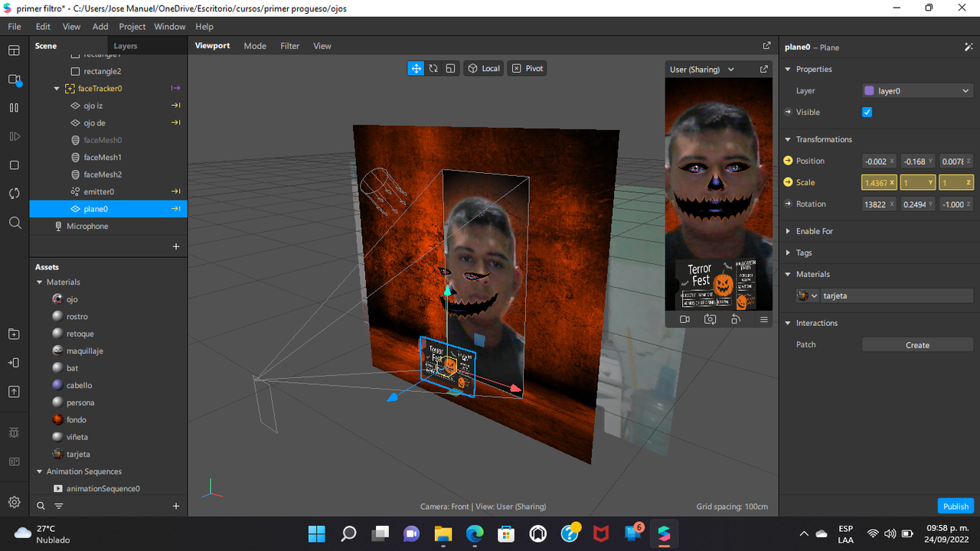Screen dimensions: 980x551
Task: Click the magic wand icon in inspector
Action: (x=969, y=47)
